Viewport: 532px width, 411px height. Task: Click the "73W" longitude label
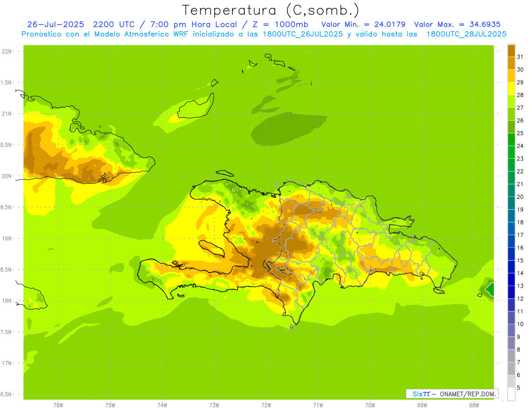tap(214, 405)
